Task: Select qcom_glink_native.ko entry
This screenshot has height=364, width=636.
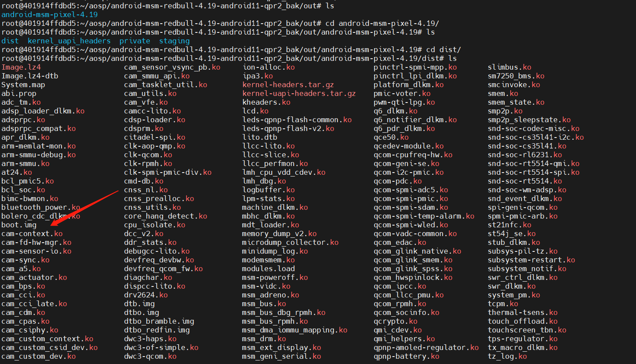Action: [417, 251]
